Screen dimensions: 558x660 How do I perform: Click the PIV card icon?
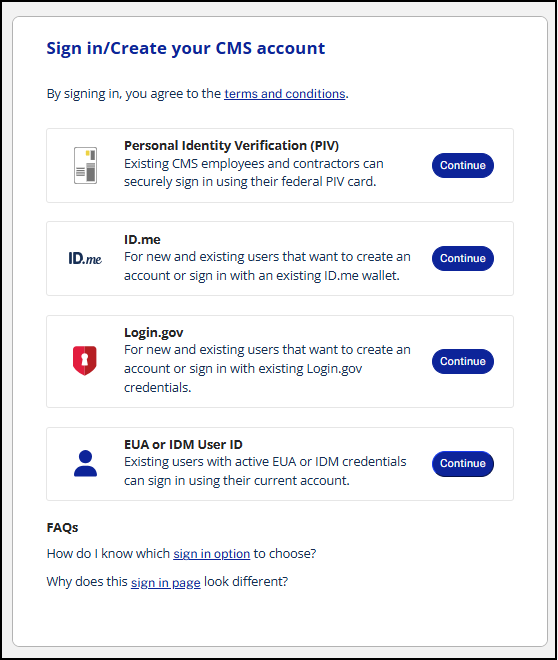click(x=85, y=165)
